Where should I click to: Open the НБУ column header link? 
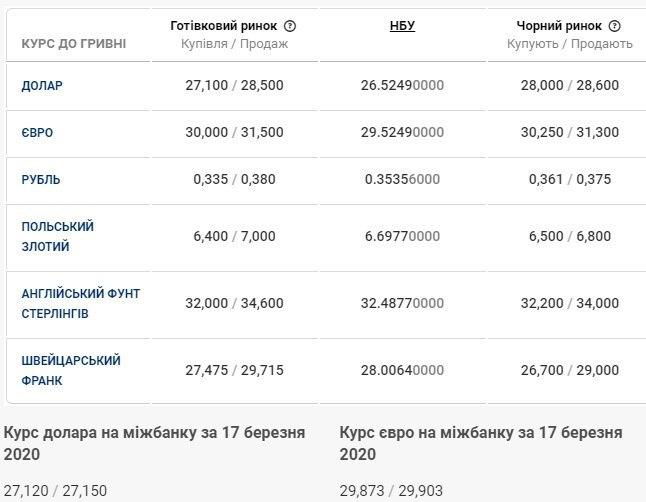click(x=402, y=26)
